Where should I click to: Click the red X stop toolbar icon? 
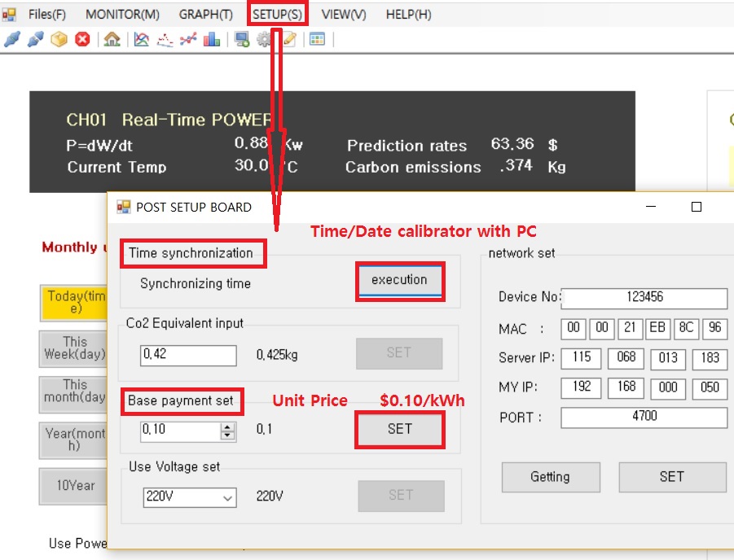coord(82,39)
